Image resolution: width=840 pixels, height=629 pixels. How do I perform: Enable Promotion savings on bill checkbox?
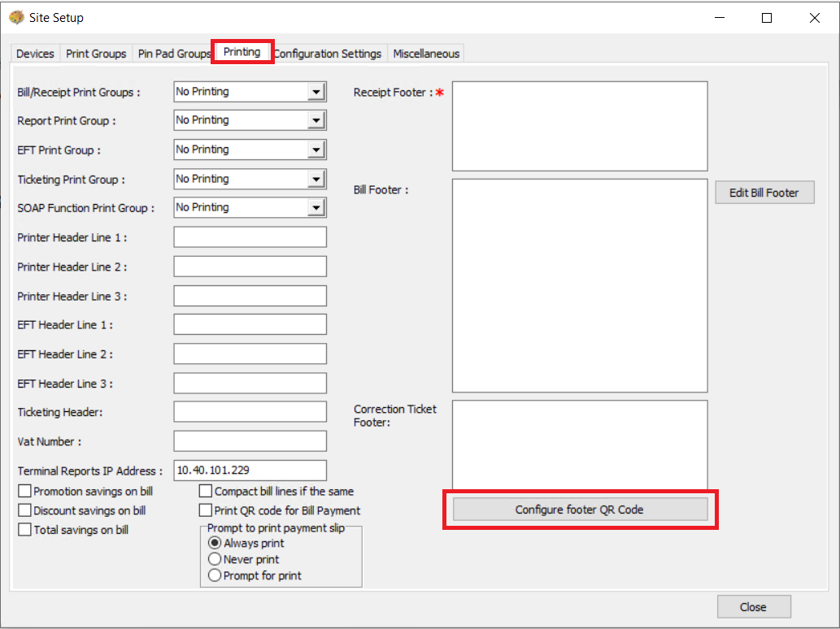[25, 491]
